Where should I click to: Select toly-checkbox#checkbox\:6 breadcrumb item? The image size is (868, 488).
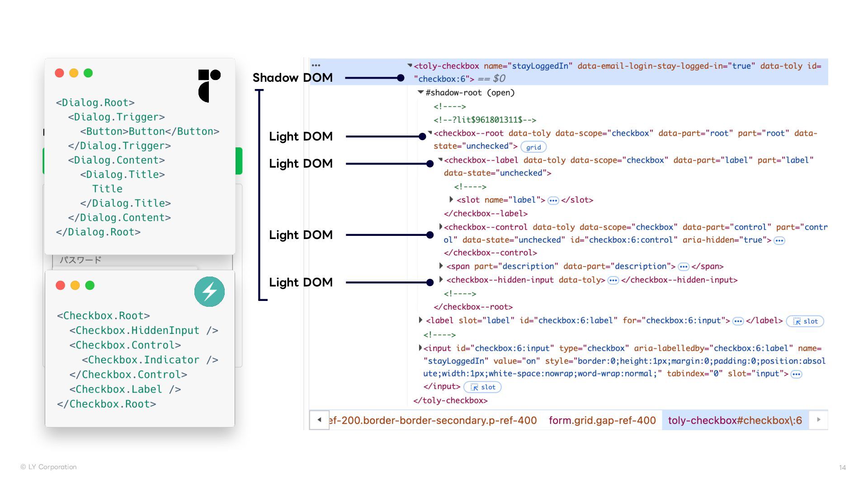735,420
